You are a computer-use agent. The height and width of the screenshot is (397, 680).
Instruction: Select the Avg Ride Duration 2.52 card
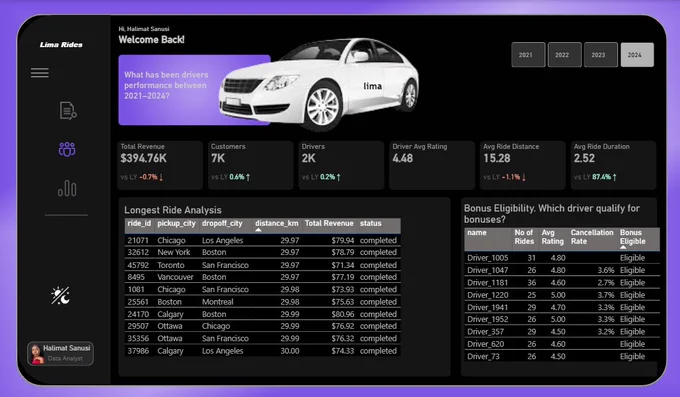[x=613, y=165]
